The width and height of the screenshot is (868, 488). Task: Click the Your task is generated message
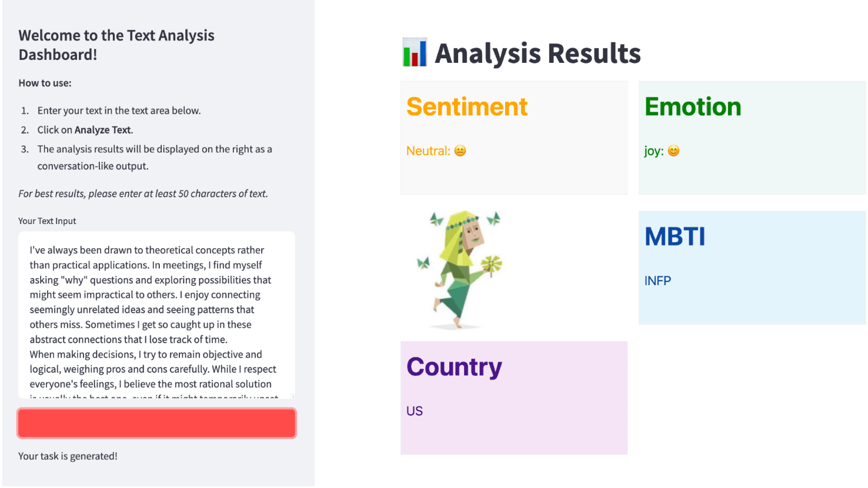68,456
